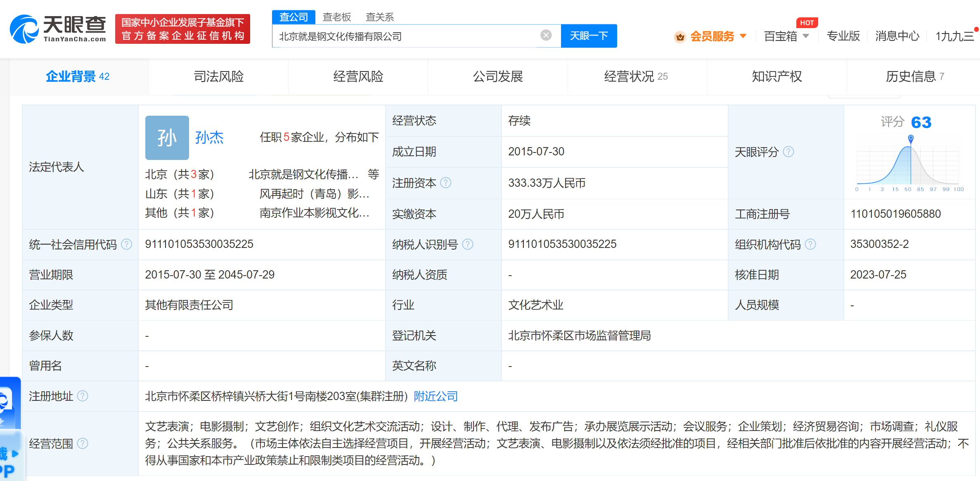Open legal representative 孙杰 link
Viewport: 980px width, 481px height.
(x=209, y=137)
